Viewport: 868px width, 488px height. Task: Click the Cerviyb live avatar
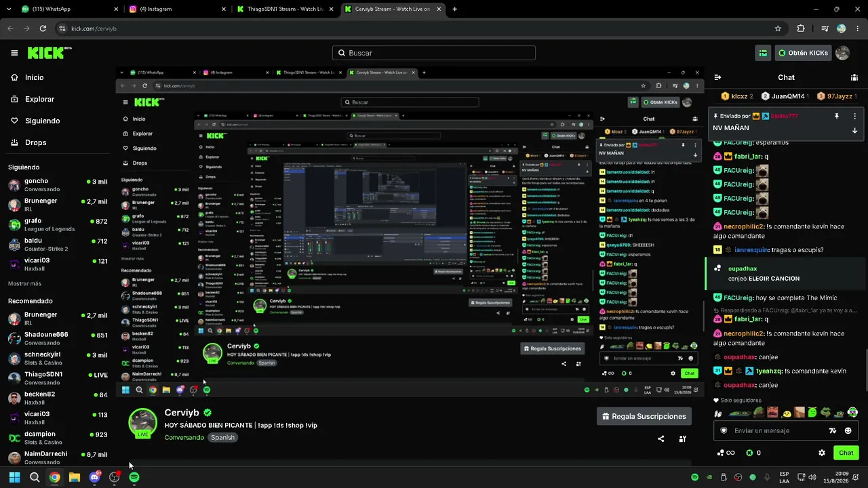click(x=142, y=423)
